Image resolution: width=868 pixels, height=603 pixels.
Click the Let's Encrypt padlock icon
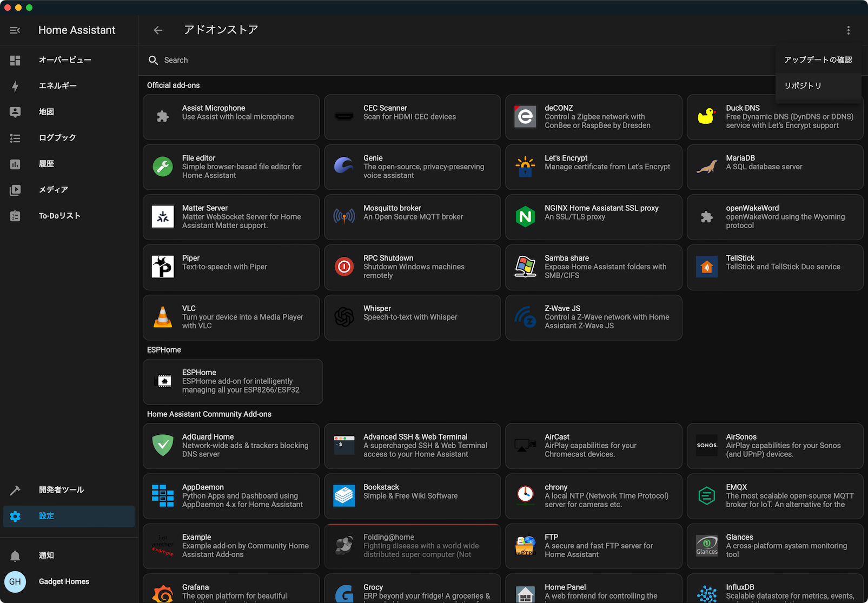(x=525, y=167)
